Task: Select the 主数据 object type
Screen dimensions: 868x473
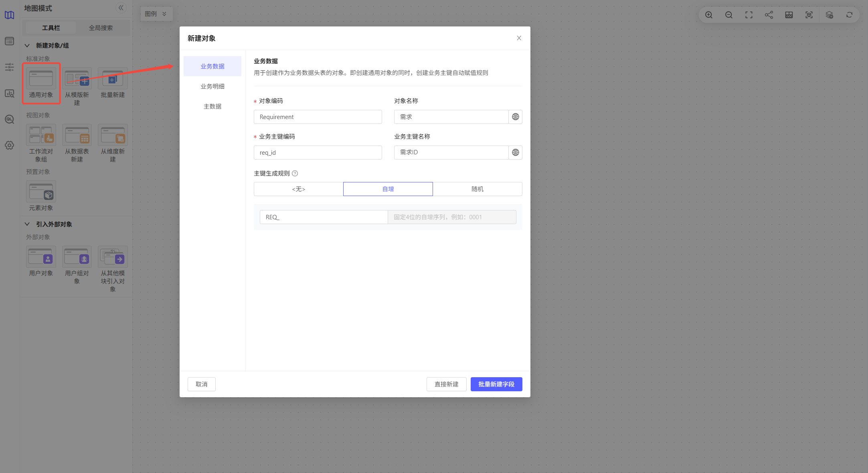Action: point(212,107)
